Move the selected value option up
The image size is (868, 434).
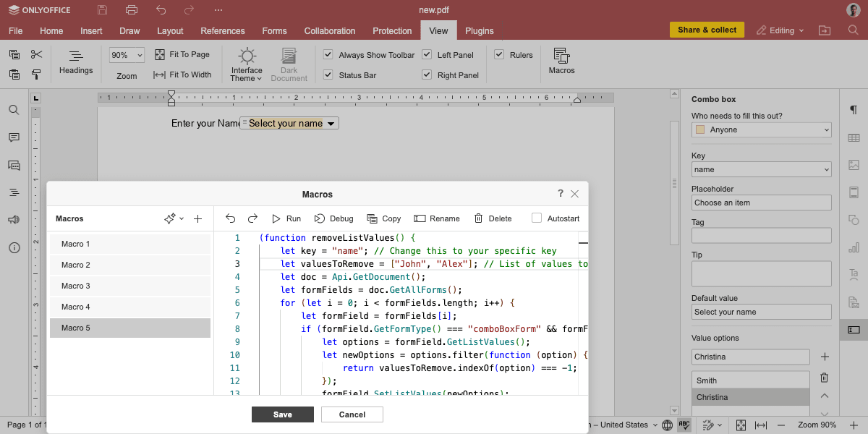coord(825,396)
